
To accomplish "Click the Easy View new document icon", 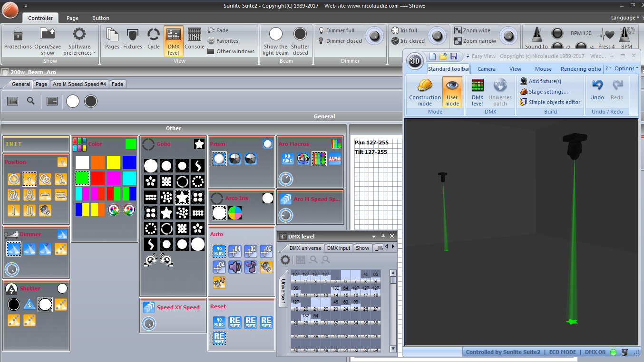I will click(x=432, y=56).
